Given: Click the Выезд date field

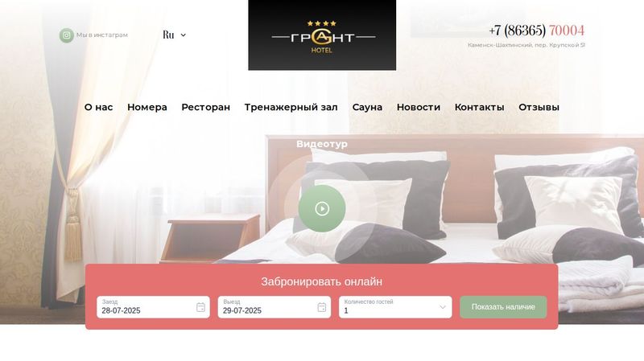Looking at the screenshot, I should [275, 307].
